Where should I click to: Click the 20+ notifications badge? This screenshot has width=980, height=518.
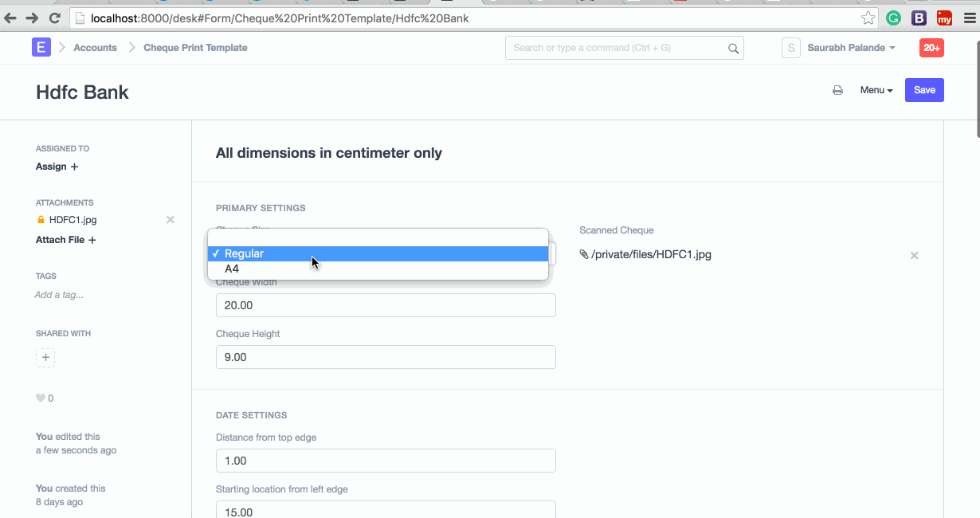(931, 48)
